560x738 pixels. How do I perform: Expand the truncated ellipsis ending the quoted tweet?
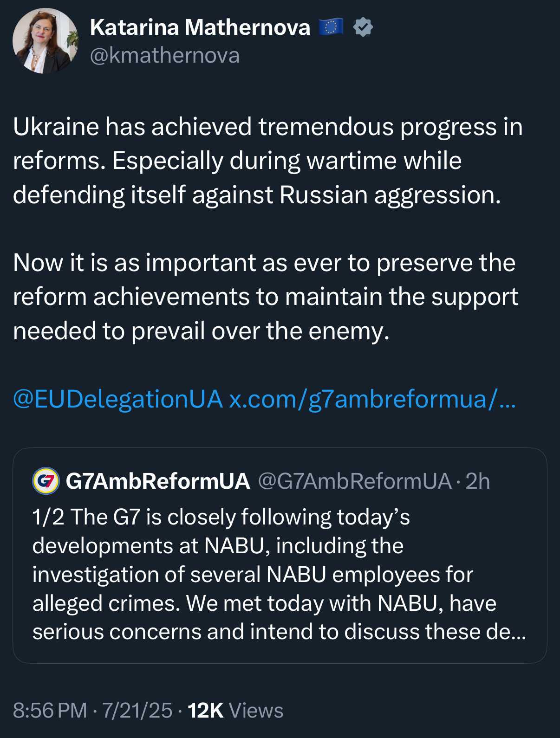point(519,632)
